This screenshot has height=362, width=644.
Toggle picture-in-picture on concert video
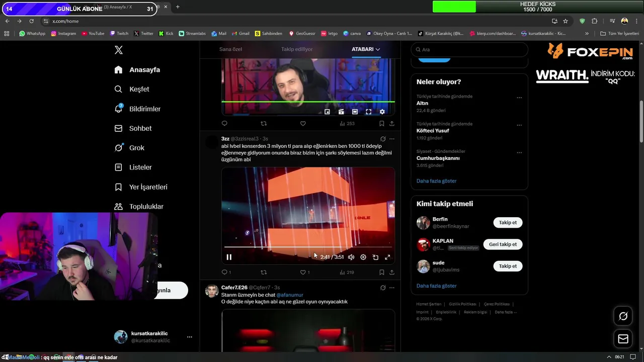point(375,257)
